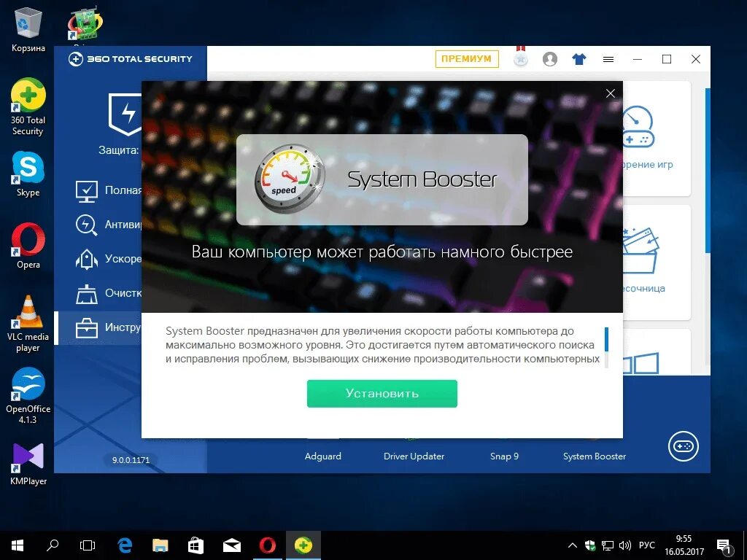Open the Windows Start menu
The width and height of the screenshot is (747, 560).
click(18, 545)
